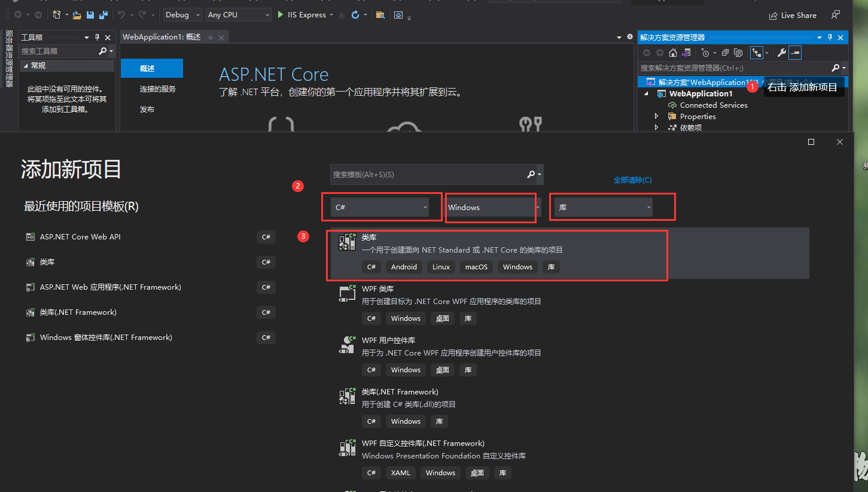Expand the Properties node in Solution Explorer
Screen dimensions: 868x492
(x=656, y=116)
